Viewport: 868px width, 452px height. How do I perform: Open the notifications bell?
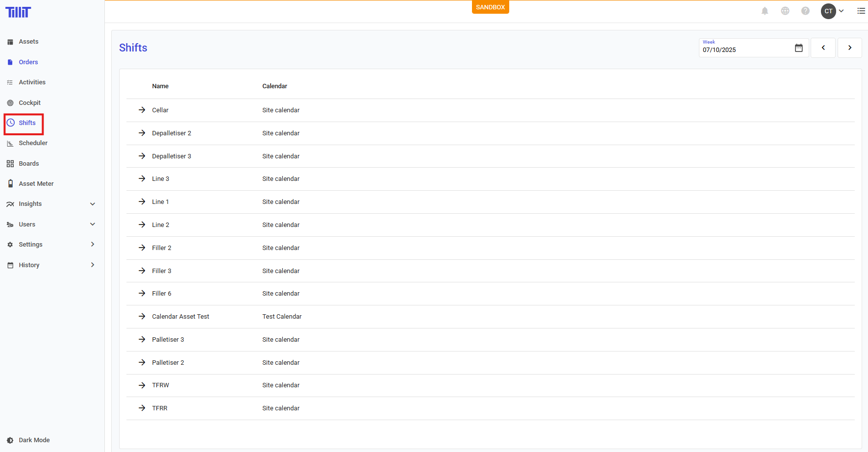765,11
